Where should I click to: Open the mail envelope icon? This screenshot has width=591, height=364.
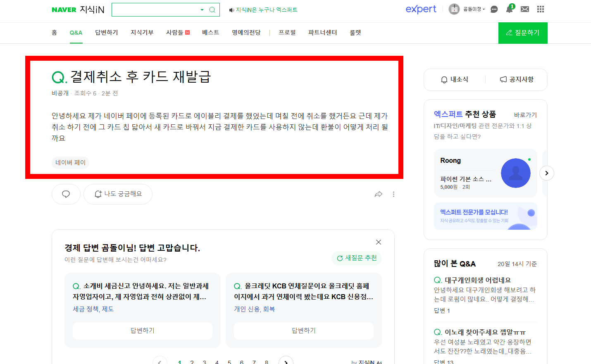tap(525, 9)
